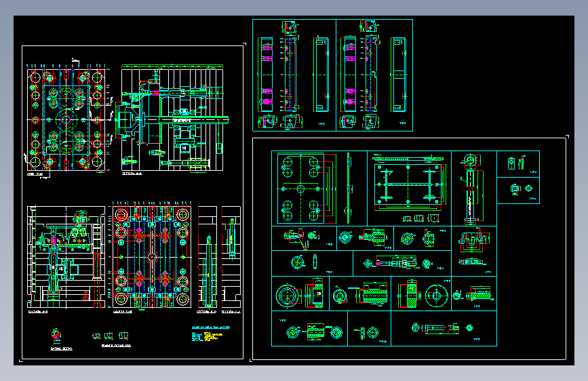Select the SECTION C-C label
Screen dimensions: 588x381
[231, 312]
